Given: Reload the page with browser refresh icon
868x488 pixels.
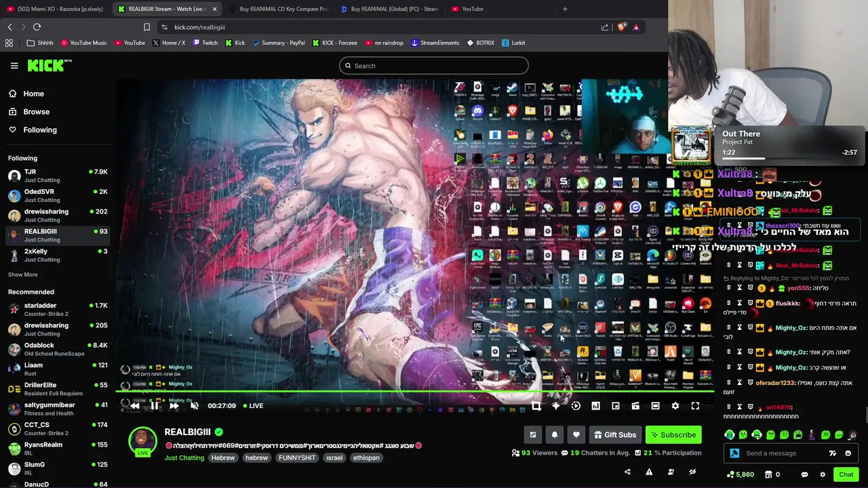Looking at the screenshot, I should [37, 27].
